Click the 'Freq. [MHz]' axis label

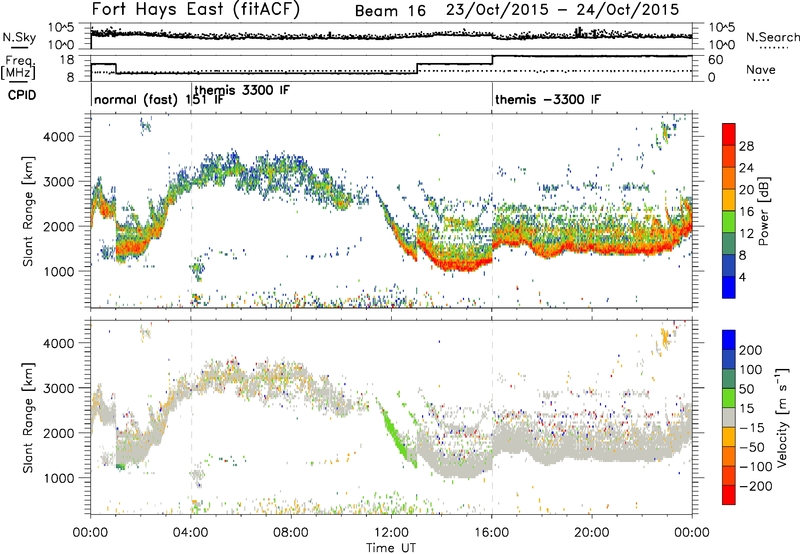pyautogui.click(x=18, y=68)
